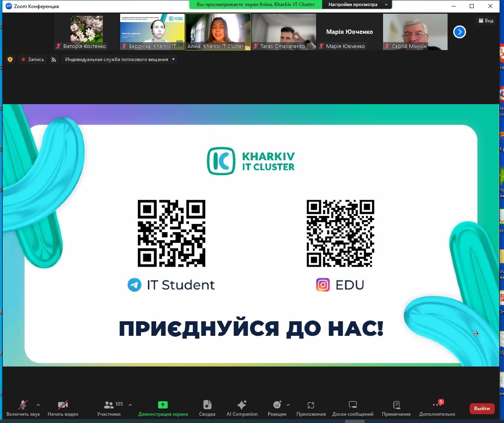This screenshot has width=504, height=423.
Task: Change layout using the Вид button
Action: click(x=486, y=21)
